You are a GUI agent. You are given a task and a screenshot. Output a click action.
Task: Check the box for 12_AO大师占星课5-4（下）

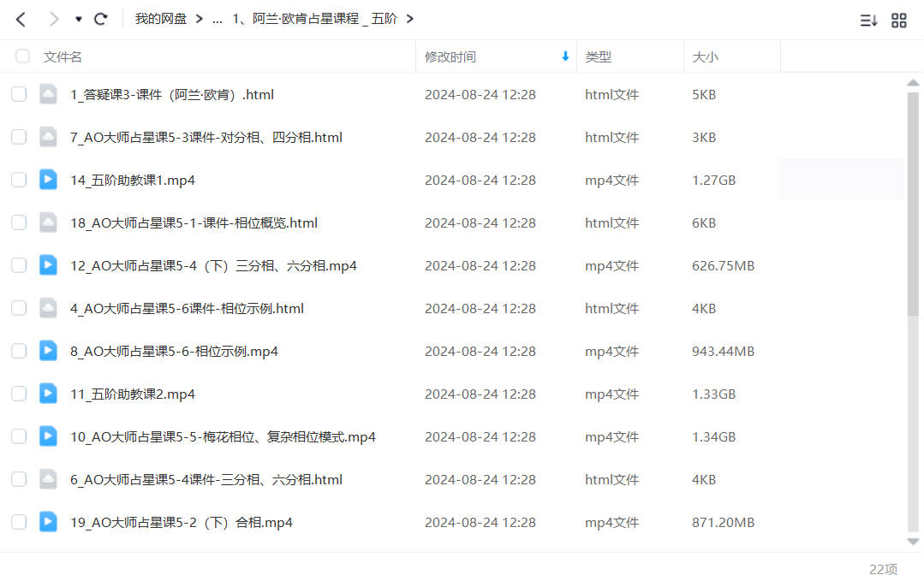coord(19,265)
